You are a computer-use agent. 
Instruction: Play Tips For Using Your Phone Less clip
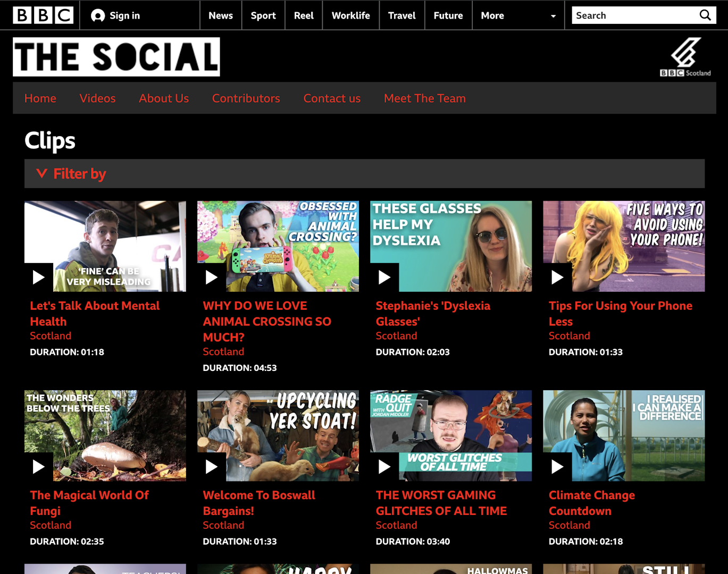557,277
